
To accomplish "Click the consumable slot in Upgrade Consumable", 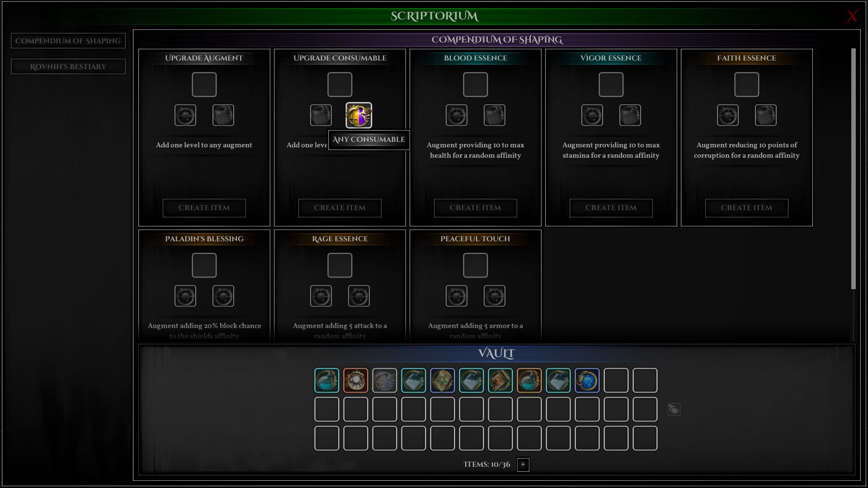I will 359,115.
